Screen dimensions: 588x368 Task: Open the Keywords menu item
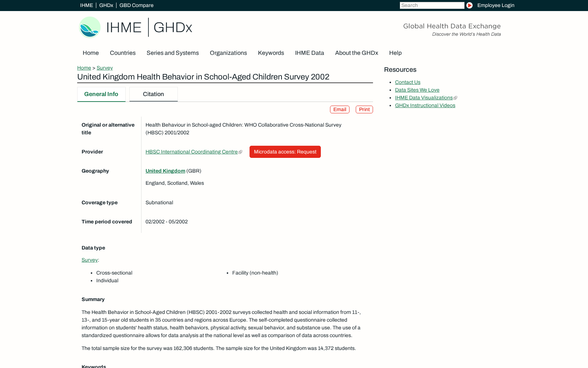point(271,53)
